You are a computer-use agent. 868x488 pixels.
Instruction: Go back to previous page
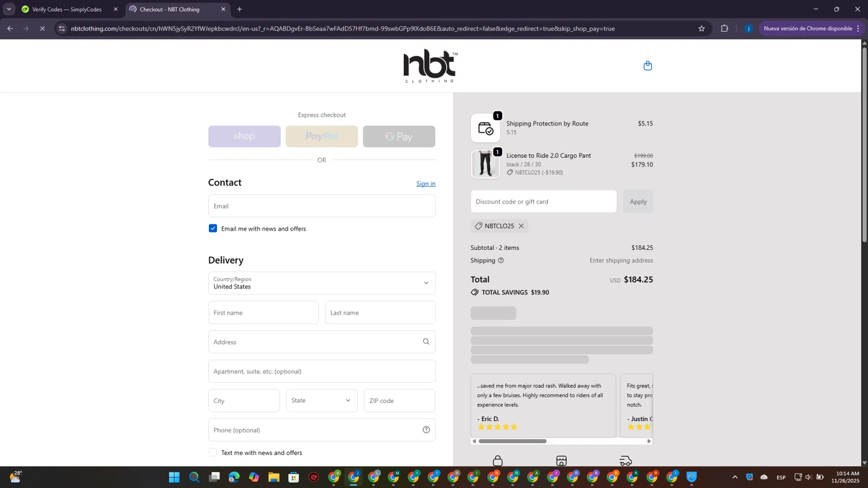point(10,28)
